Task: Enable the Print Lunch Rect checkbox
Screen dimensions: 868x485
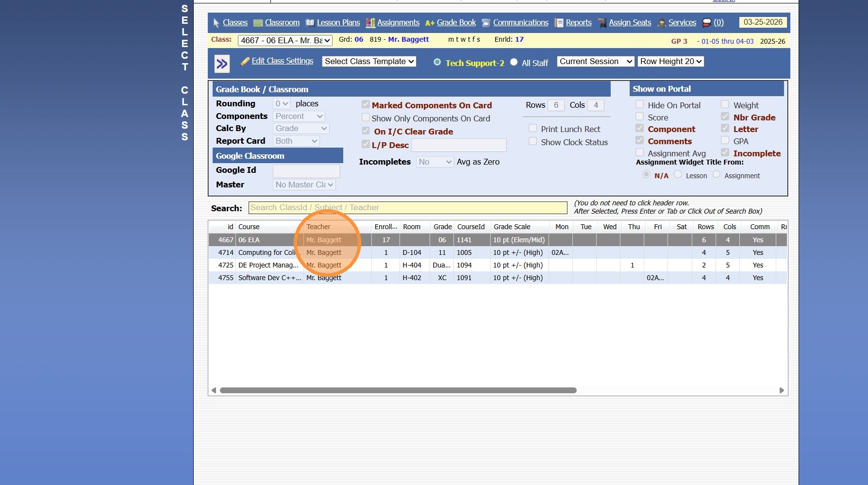Action: [533, 128]
